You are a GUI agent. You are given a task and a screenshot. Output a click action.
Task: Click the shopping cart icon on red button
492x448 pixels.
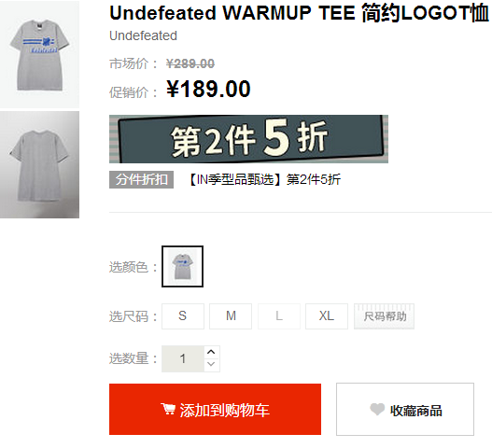coord(168,409)
